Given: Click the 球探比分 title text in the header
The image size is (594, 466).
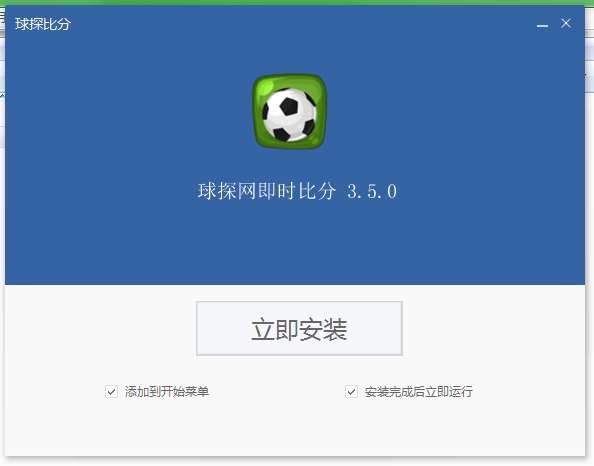Looking at the screenshot, I should point(43,24).
